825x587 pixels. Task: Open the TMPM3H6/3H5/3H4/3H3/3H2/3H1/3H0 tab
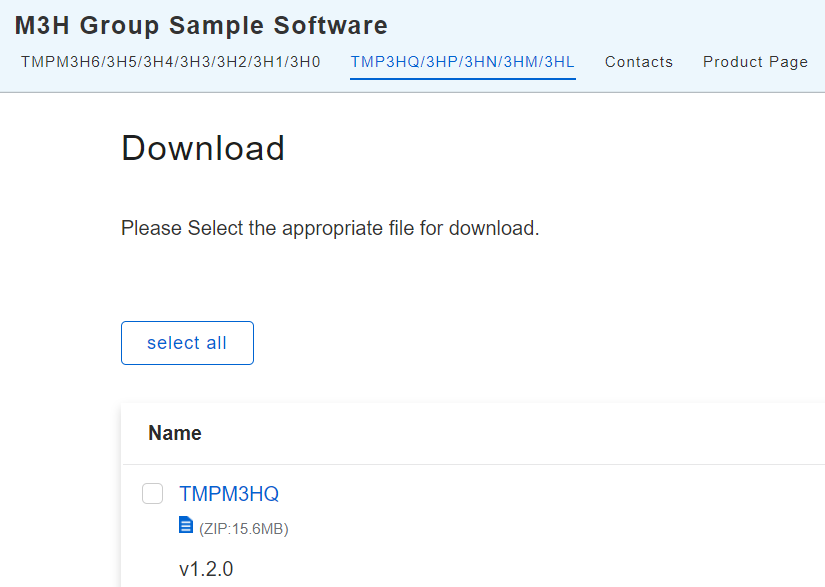pos(170,62)
